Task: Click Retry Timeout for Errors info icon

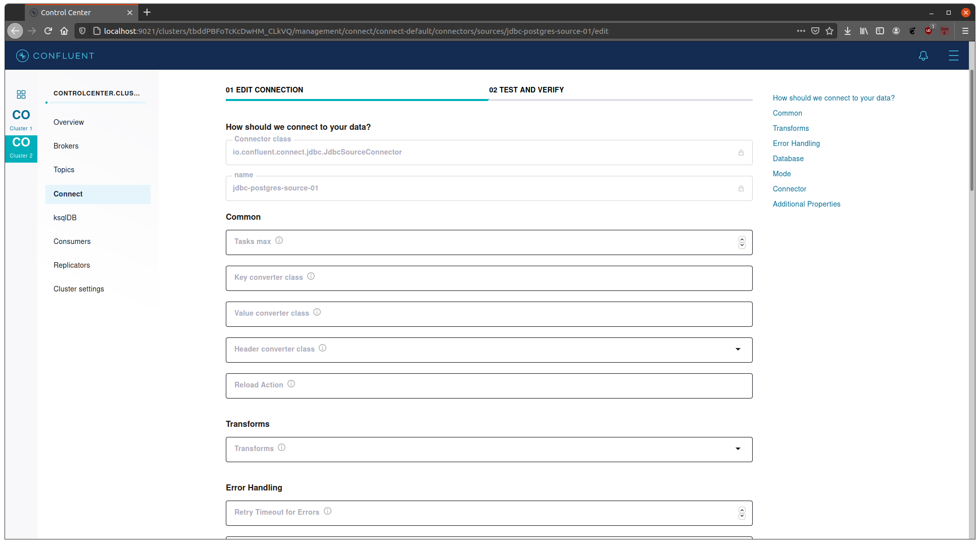Action: 328,511
